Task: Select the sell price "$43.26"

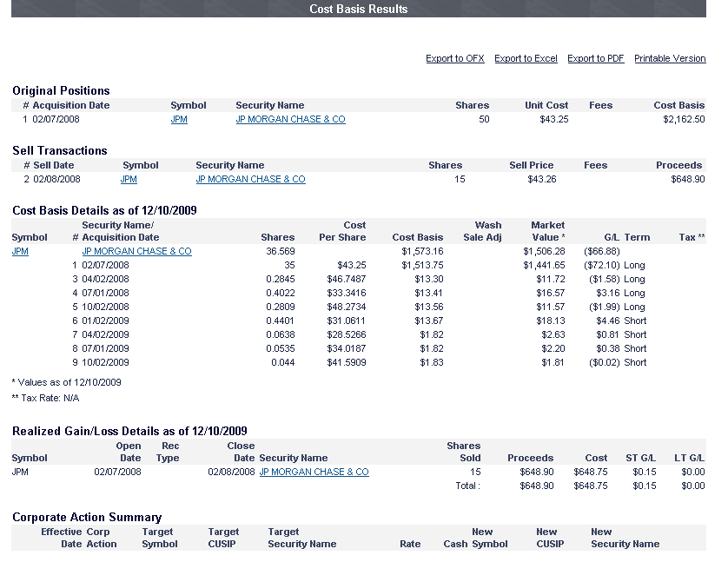Action: [542, 179]
